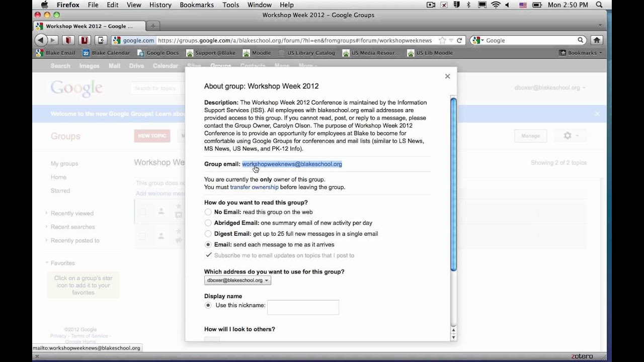Click the volume icon in menu bar
This screenshot has height=362, width=644.
pyautogui.click(x=508, y=5)
